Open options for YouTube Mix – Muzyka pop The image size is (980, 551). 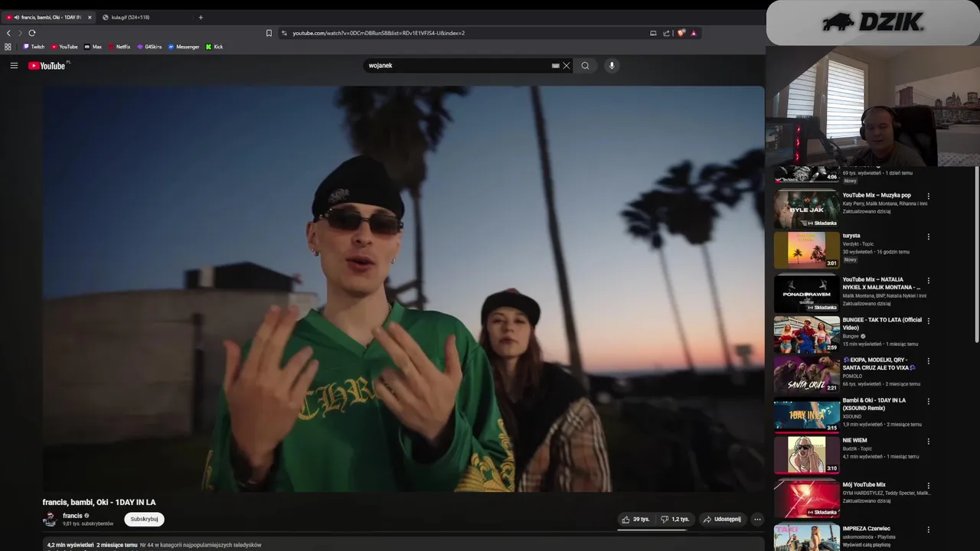[x=929, y=196]
